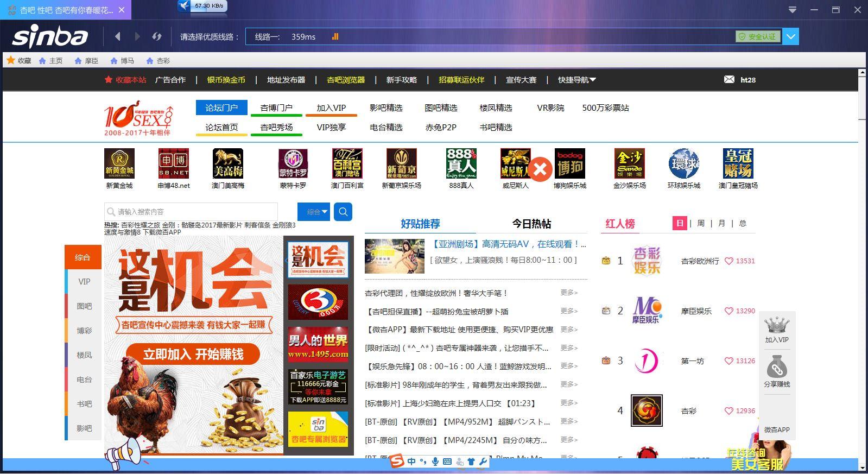Open the IME soft keyboard icon
The height and width of the screenshot is (474, 868).
click(x=447, y=462)
